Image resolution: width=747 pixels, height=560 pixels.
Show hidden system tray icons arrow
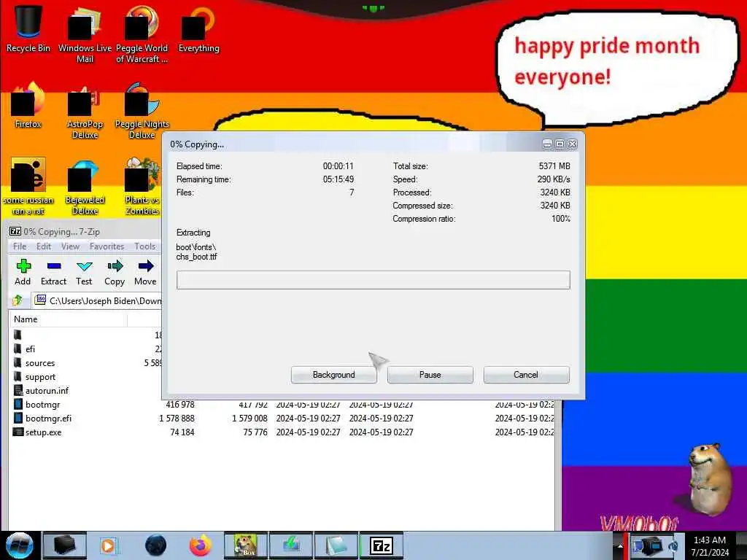coord(620,545)
